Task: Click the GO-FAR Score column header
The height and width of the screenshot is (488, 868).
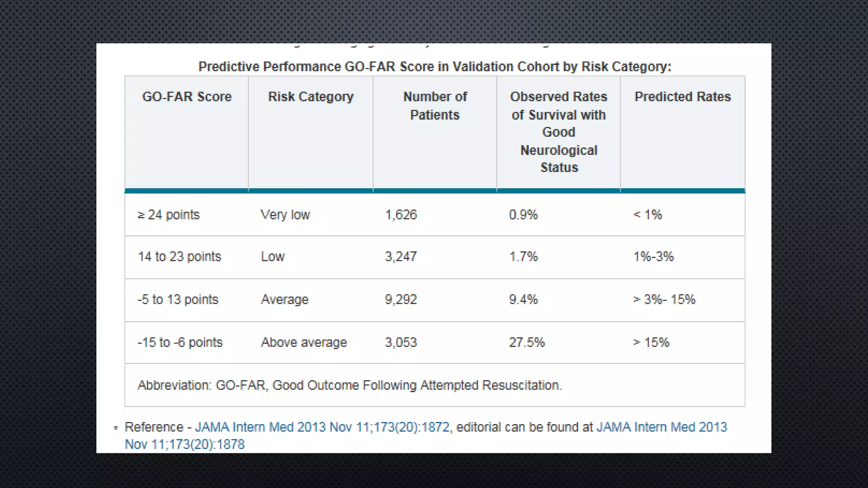Action: tap(186, 97)
